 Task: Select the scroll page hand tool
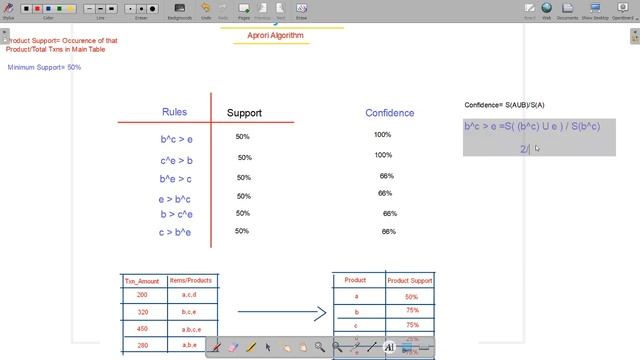coord(303,347)
